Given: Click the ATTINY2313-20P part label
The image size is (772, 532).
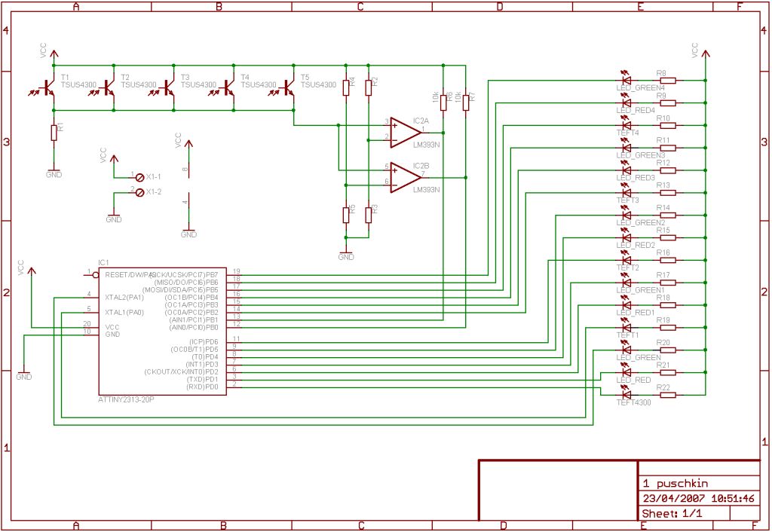Looking at the screenshot, I should (x=126, y=399).
